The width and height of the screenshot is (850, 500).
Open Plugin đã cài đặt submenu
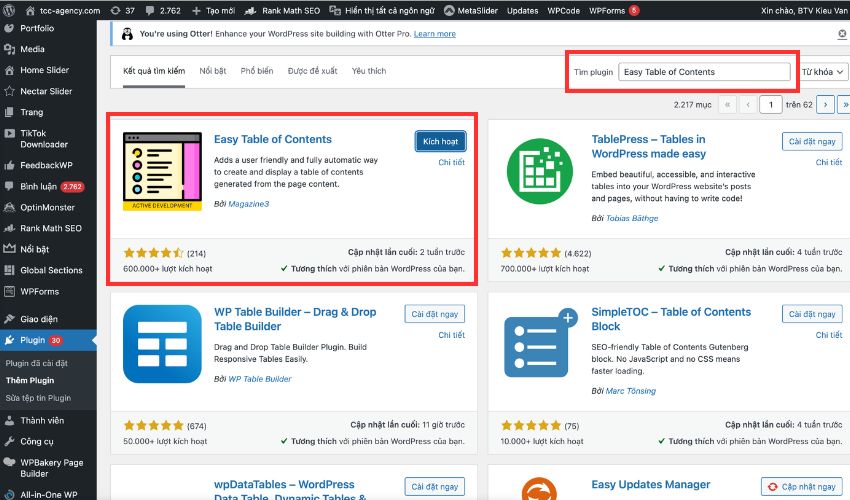(x=37, y=363)
